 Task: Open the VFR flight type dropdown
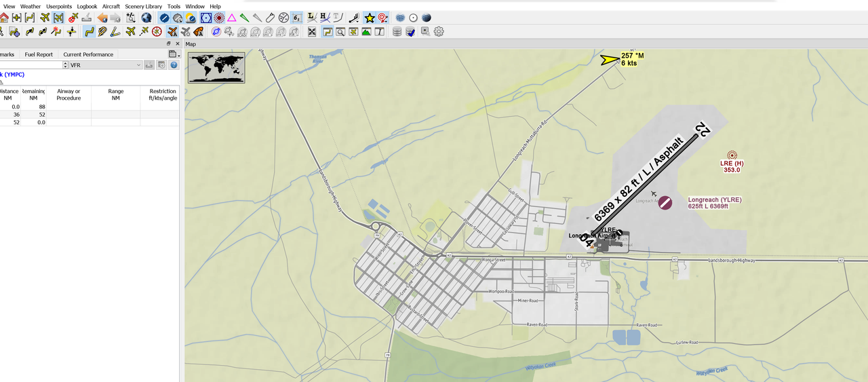(106, 65)
